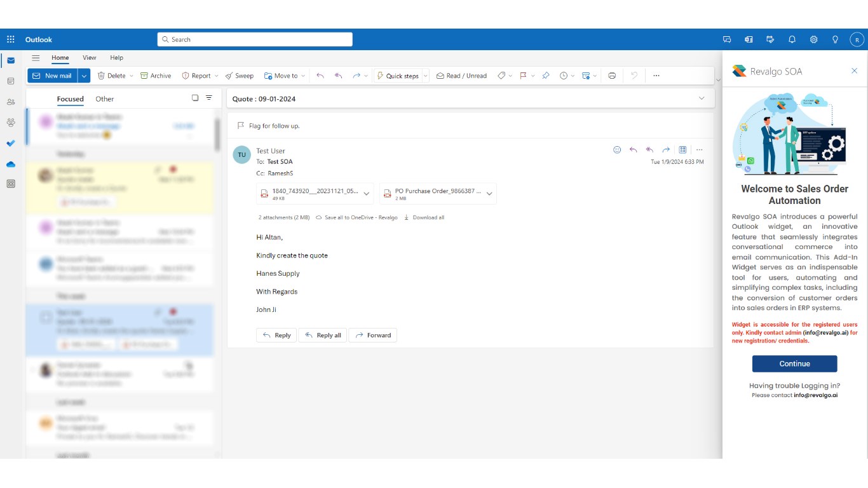
Task: Expand Delete options dropdown
Action: tap(132, 76)
